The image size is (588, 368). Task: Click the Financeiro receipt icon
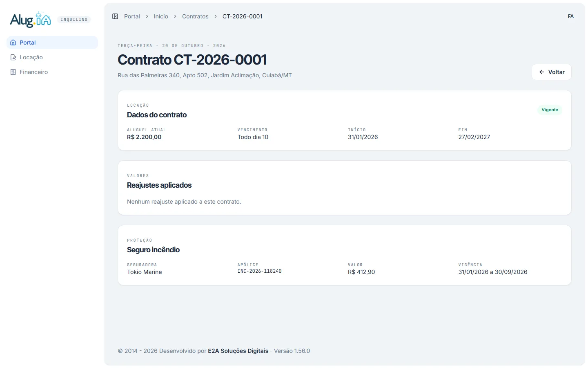click(13, 72)
